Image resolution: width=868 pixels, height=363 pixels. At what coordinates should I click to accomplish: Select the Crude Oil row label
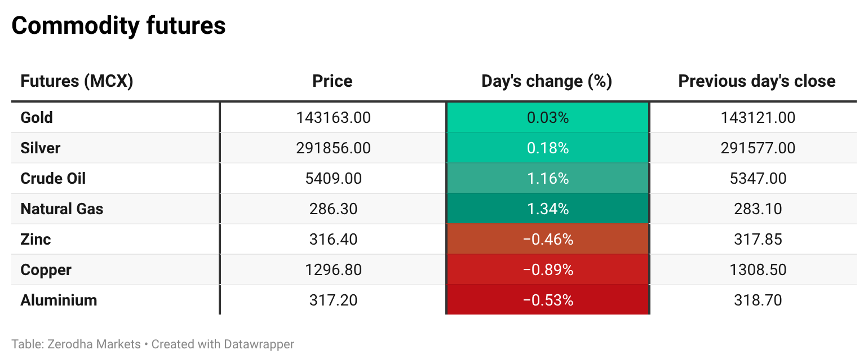point(53,179)
